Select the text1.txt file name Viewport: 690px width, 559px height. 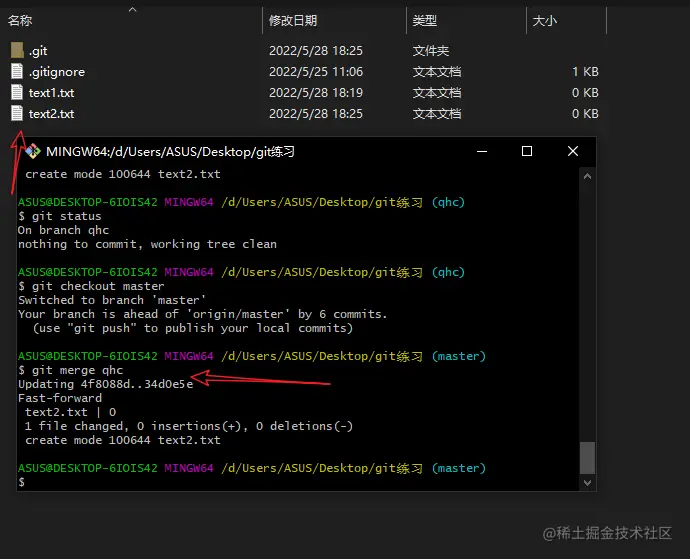pos(51,93)
